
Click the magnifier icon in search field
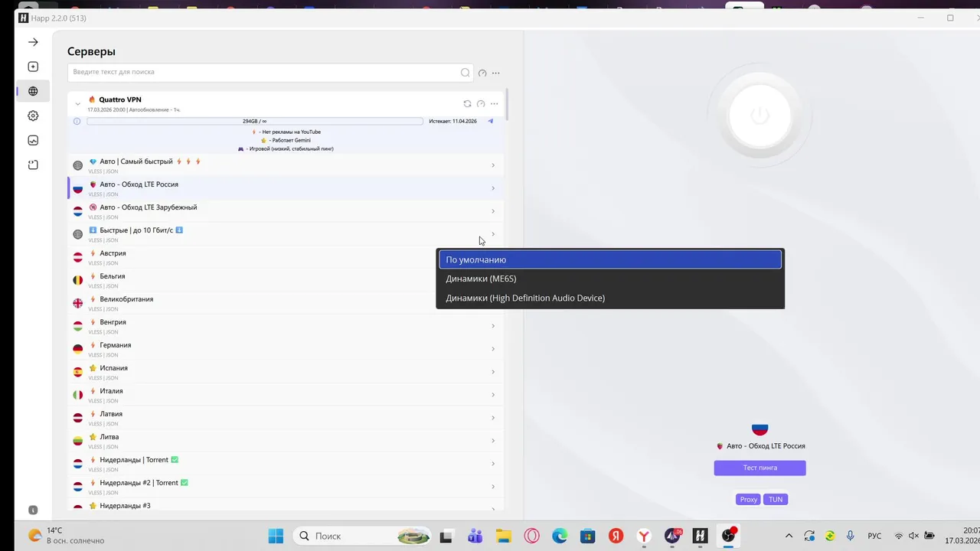[x=465, y=73]
